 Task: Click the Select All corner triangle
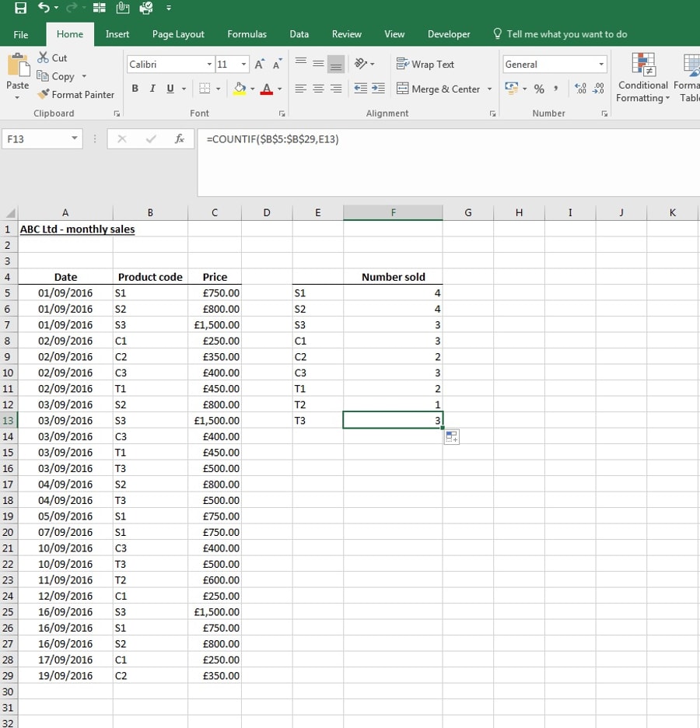point(10,212)
